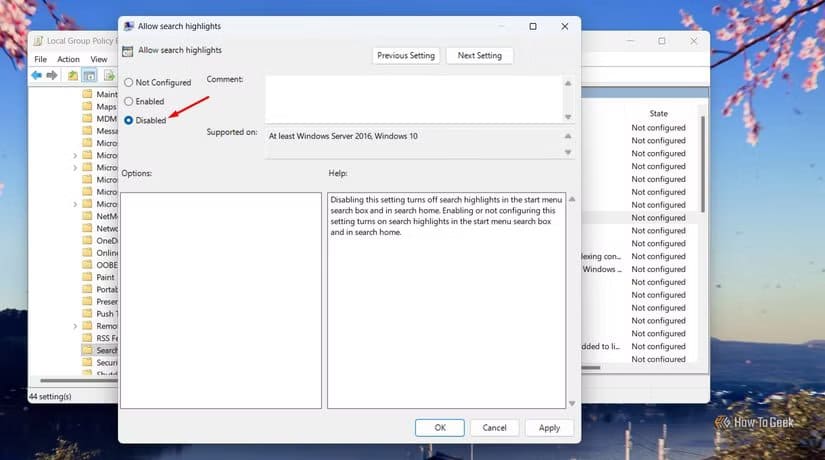
Task: Choose the Enabled radio button
Action: point(128,101)
